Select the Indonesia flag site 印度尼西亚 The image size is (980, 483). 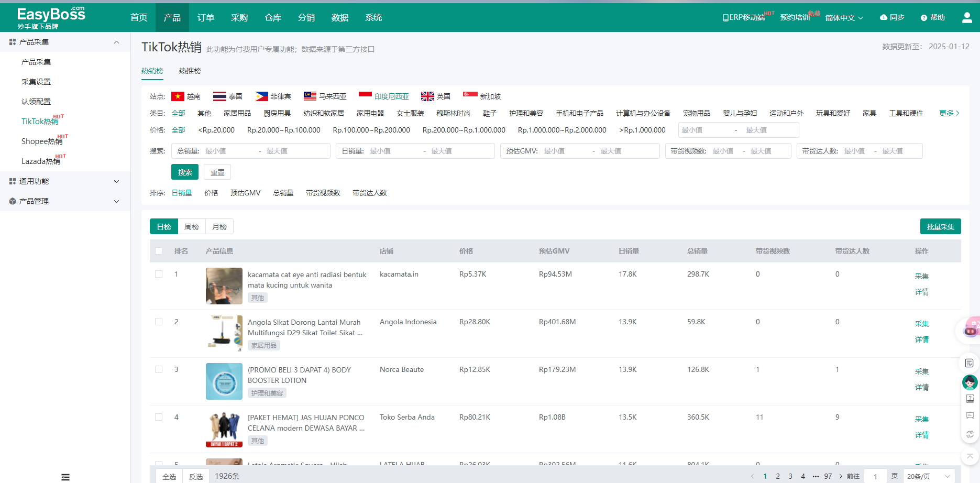384,96
